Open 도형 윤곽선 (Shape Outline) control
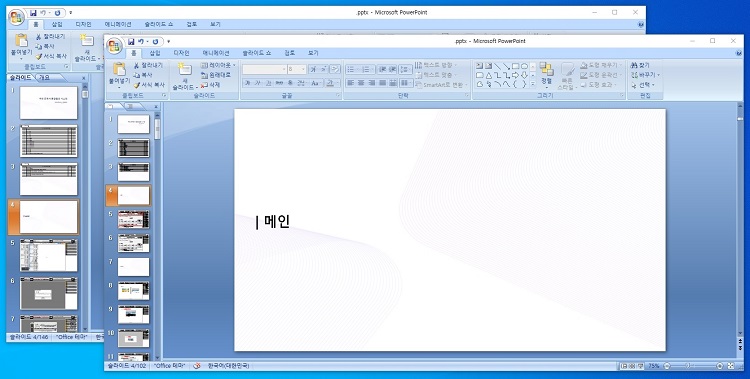Viewport: 750px width, 379px height. (x=601, y=75)
